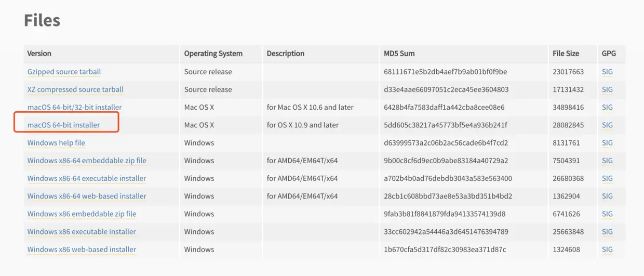Click SIG link for macOS 64-bit installer
The width and height of the screenshot is (644, 276).
click(x=607, y=125)
